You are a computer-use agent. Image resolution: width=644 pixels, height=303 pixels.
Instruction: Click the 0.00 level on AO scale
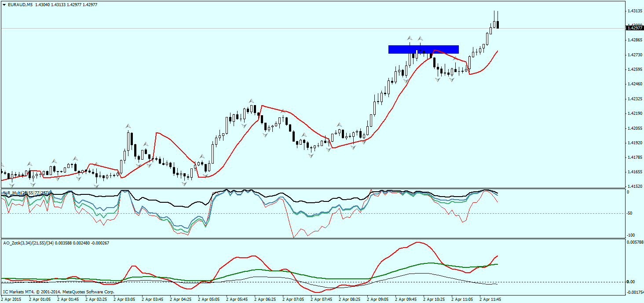click(x=630, y=282)
